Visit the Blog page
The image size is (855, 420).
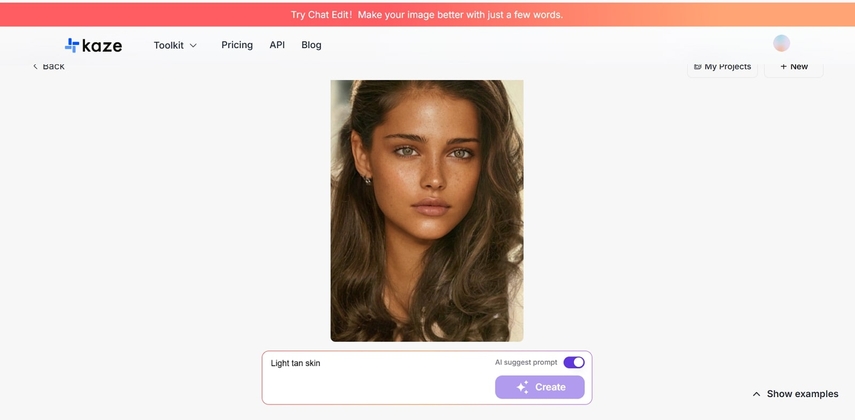(311, 45)
